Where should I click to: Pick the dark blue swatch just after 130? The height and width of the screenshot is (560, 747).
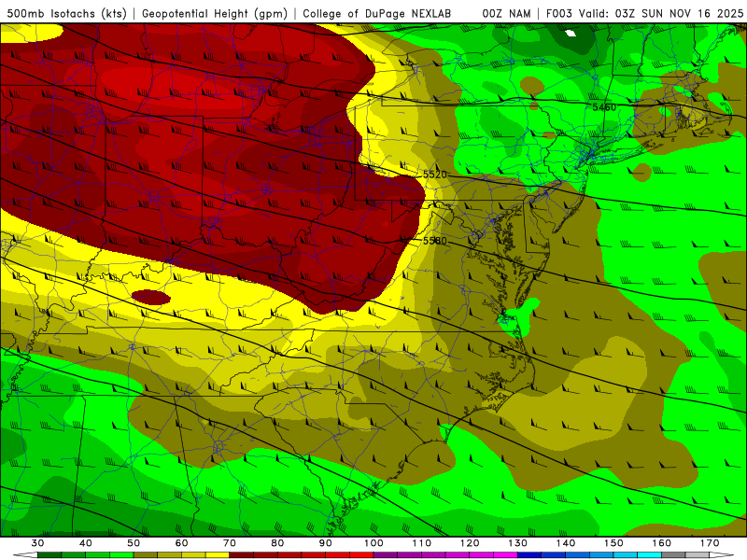click(x=529, y=555)
